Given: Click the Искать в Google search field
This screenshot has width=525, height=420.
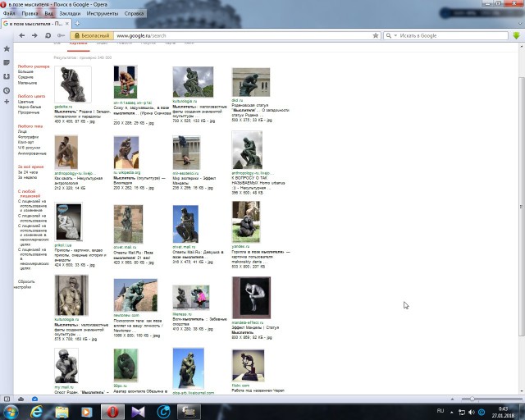Looking at the screenshot, I should (452, 35).
